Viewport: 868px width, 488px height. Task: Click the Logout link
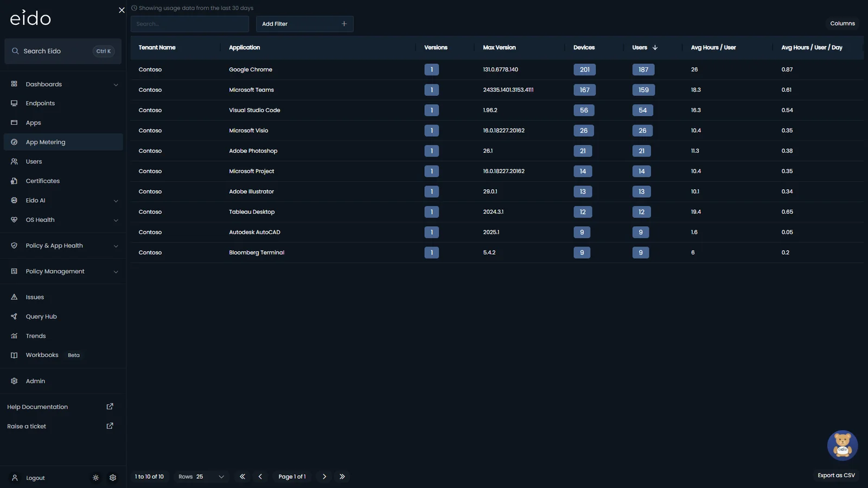click(x=35, y=478)
